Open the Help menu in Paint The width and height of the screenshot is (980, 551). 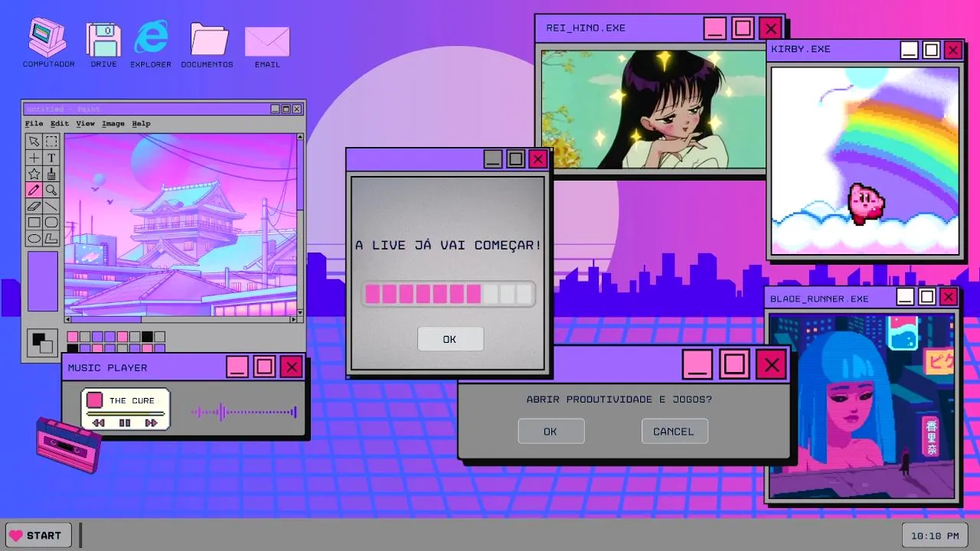[x=141, y=123]
